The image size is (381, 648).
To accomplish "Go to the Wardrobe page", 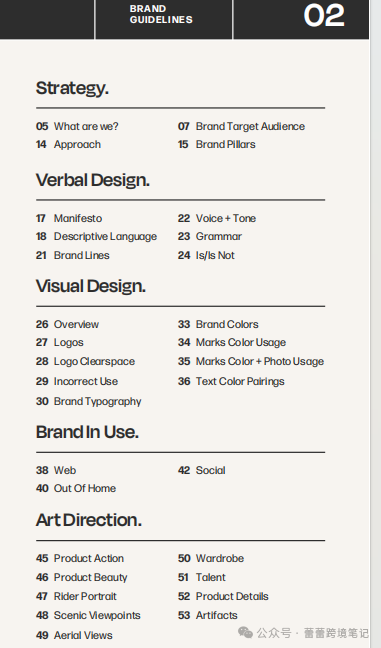I will click(x=211, y=558).
